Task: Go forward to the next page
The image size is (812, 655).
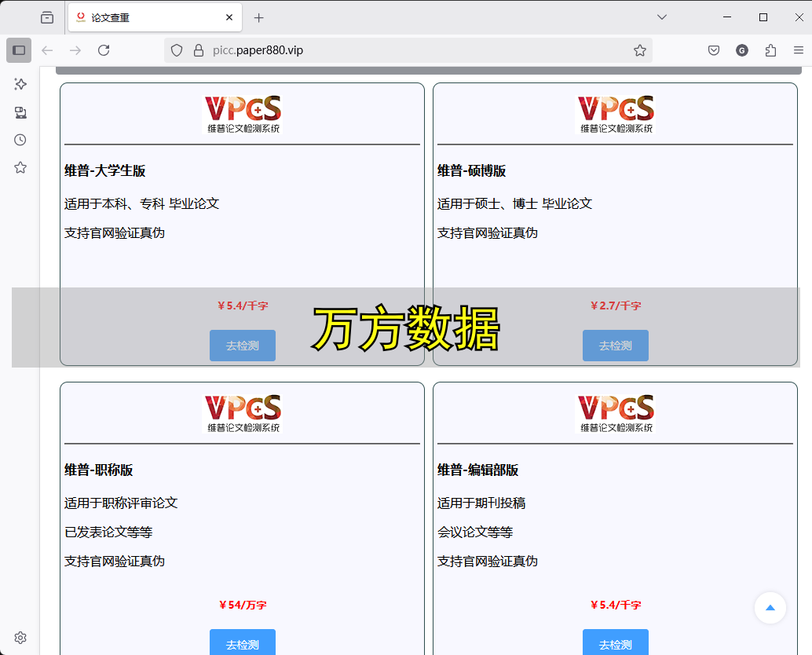Action: click(75, 50)
